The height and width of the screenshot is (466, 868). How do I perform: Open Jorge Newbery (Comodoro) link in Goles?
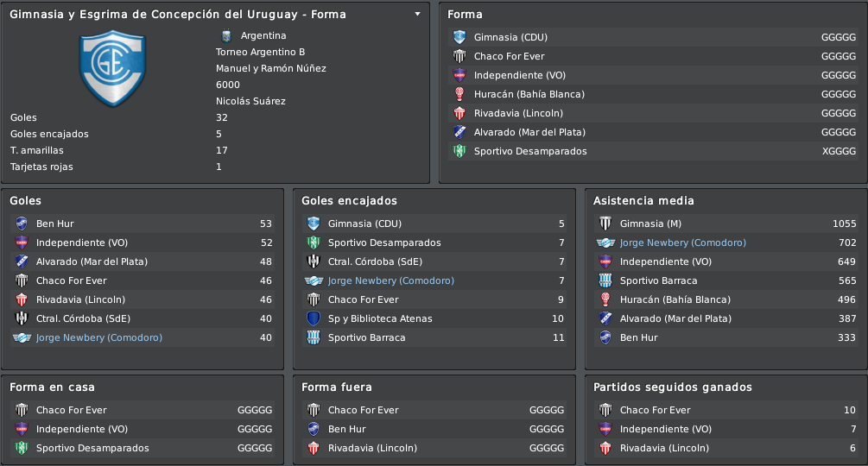click(x=99, y=337)
